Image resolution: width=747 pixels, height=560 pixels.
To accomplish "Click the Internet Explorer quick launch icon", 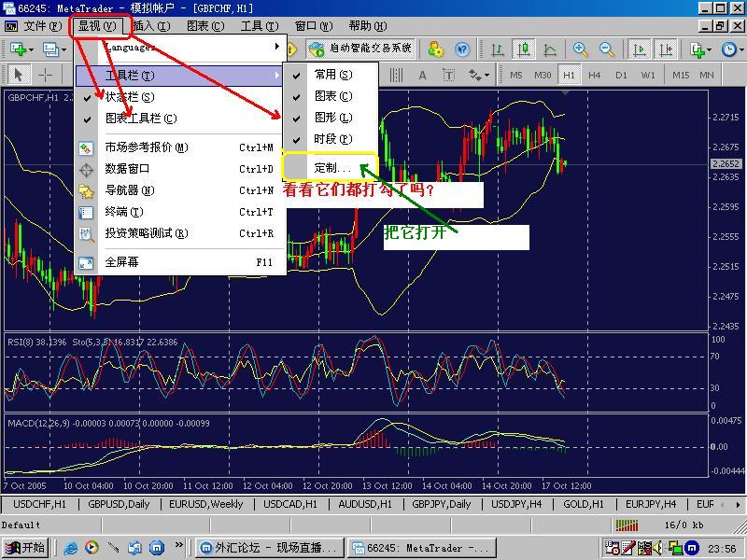I will tap(71, 548).
